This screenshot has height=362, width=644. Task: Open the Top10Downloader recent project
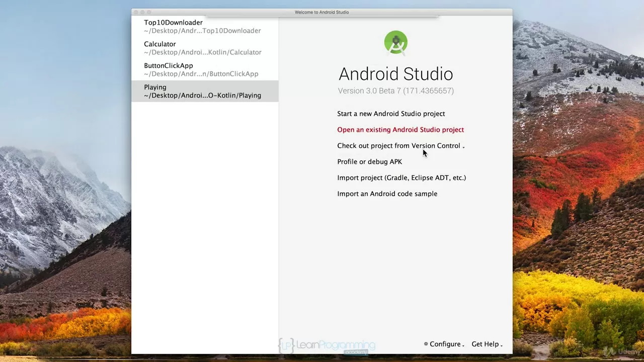pyautogui.click(x=205, y=27)
